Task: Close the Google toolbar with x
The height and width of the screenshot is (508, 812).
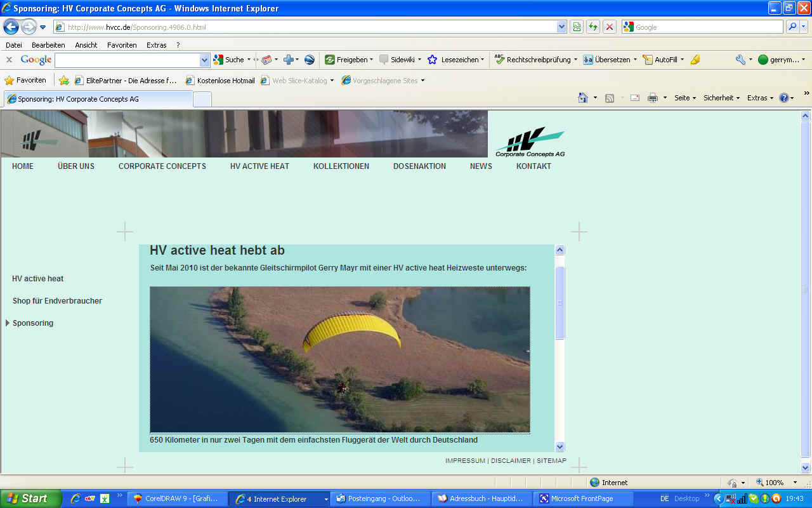Action: pos(9,60)
